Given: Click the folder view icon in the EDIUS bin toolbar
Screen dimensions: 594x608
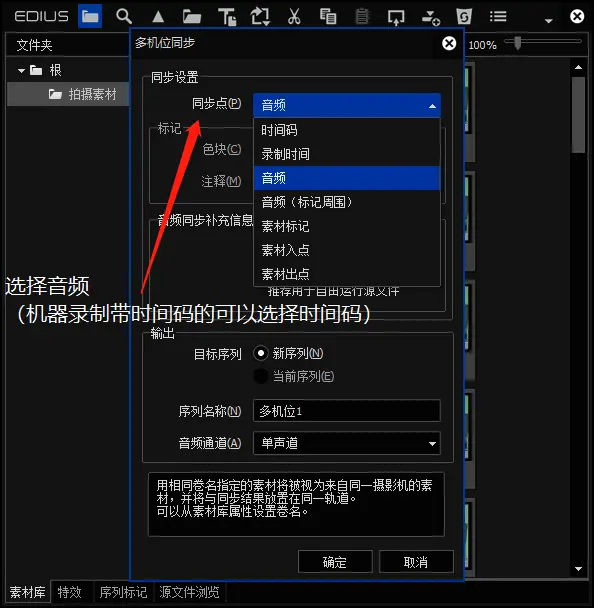Looking at the screenshot, I should pos(90,16).
